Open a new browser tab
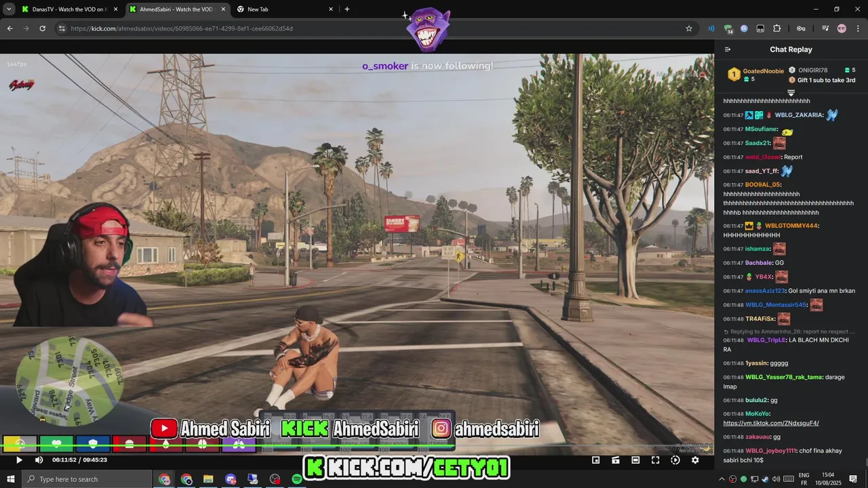Image resolution: width=868 pixels, height=488 pixels. (347, 9)
